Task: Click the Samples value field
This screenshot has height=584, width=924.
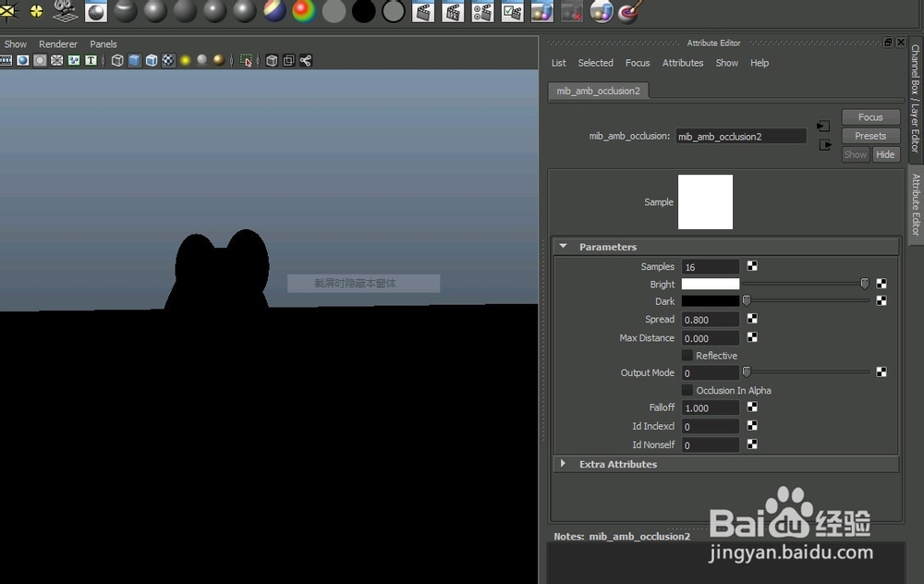Action: coord(710,267)
